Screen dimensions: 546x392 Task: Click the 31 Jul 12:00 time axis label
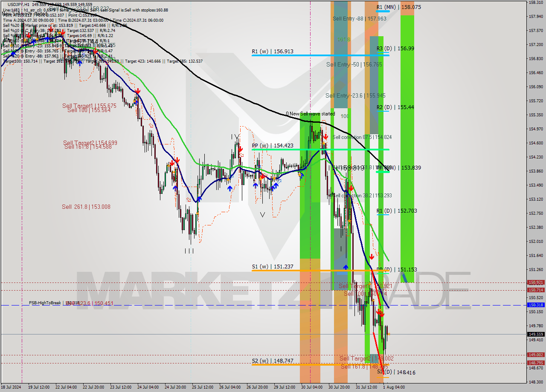pyautogui.click(x=366, y=387)
